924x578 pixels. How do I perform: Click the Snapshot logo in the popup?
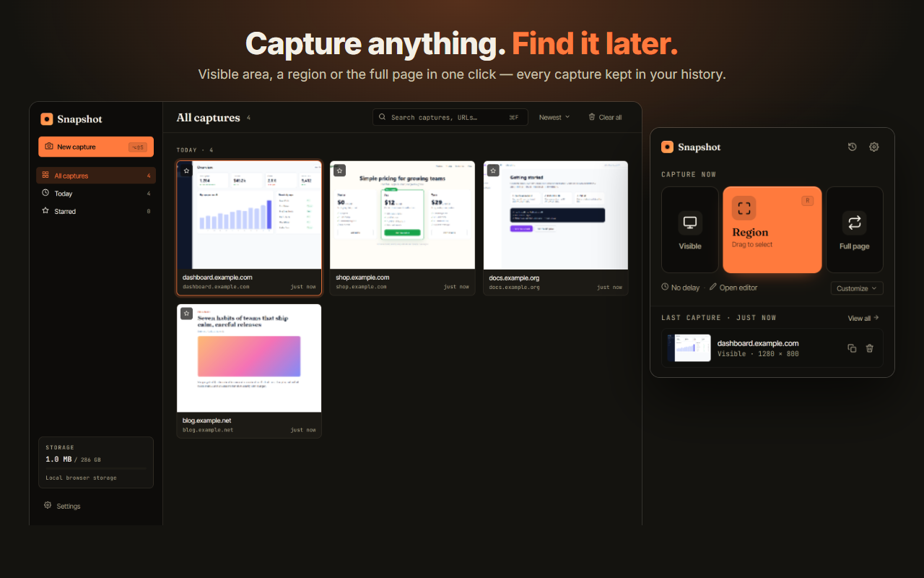[668, 147]
